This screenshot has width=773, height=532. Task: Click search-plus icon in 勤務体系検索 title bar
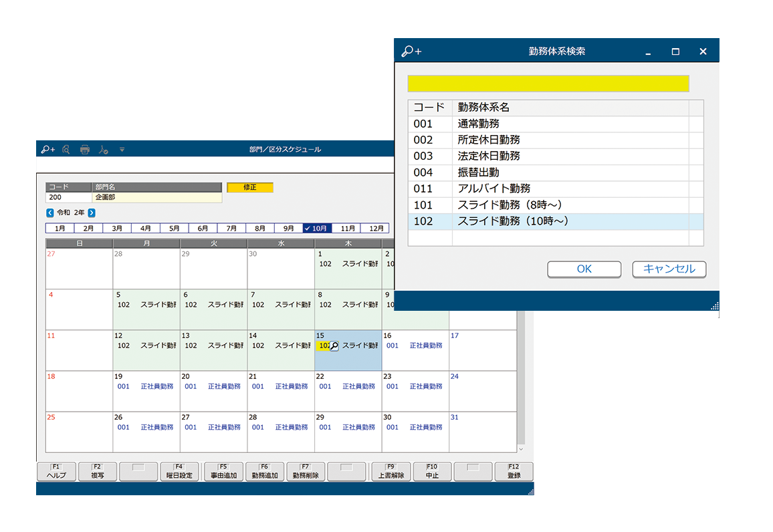tap(411, 51)
